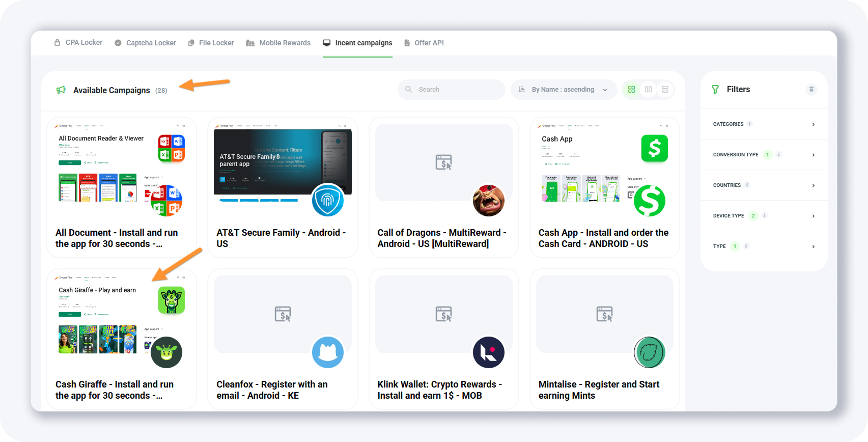
Task: Open the All Document campaign title link
Action: [x=117, y=238]
